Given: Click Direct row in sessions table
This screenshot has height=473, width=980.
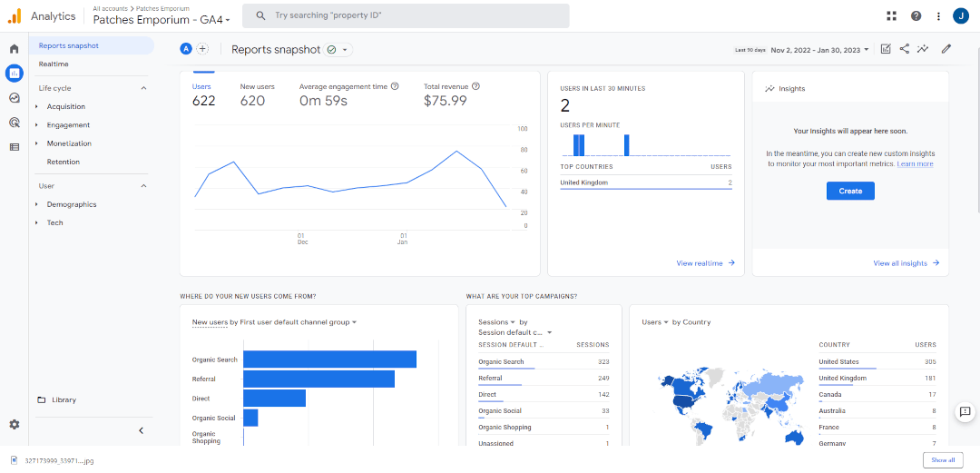Looking at the screenshot, I should pyautogui.click(x=544, y=395).
